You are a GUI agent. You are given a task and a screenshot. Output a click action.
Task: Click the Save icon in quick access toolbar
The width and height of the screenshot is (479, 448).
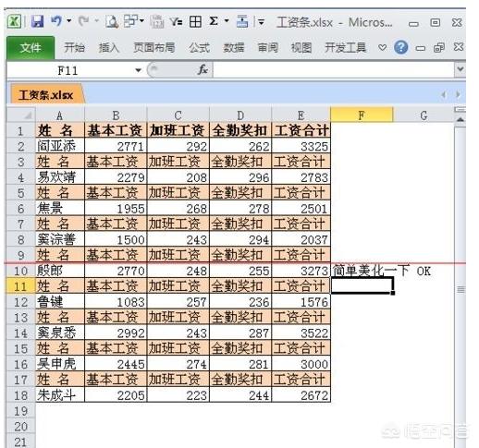coord(37,22)
